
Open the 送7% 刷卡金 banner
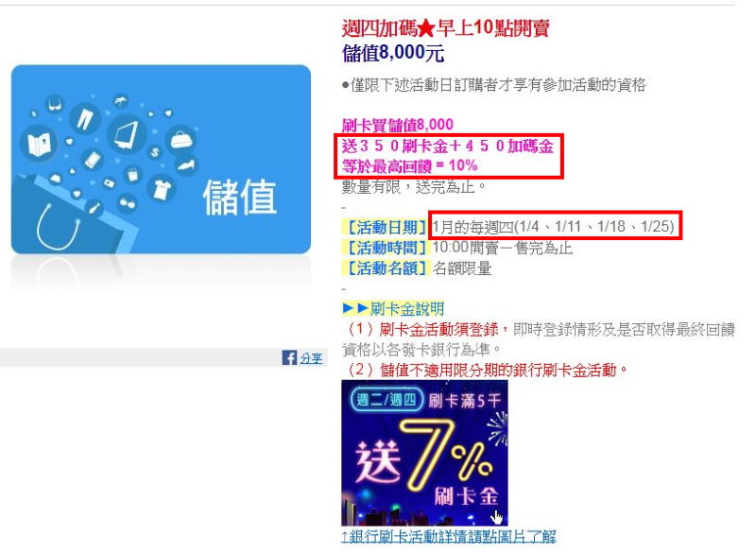(x=424, y=453)
